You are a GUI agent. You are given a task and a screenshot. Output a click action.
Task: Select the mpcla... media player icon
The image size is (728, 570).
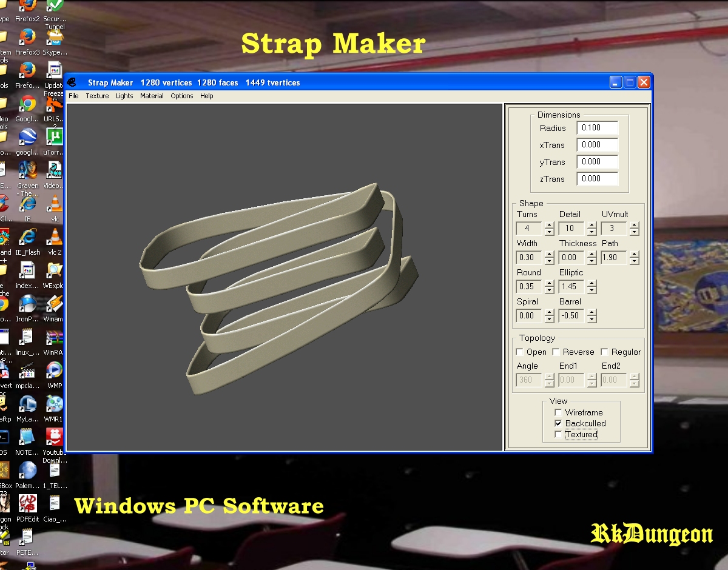click(27, 375)
